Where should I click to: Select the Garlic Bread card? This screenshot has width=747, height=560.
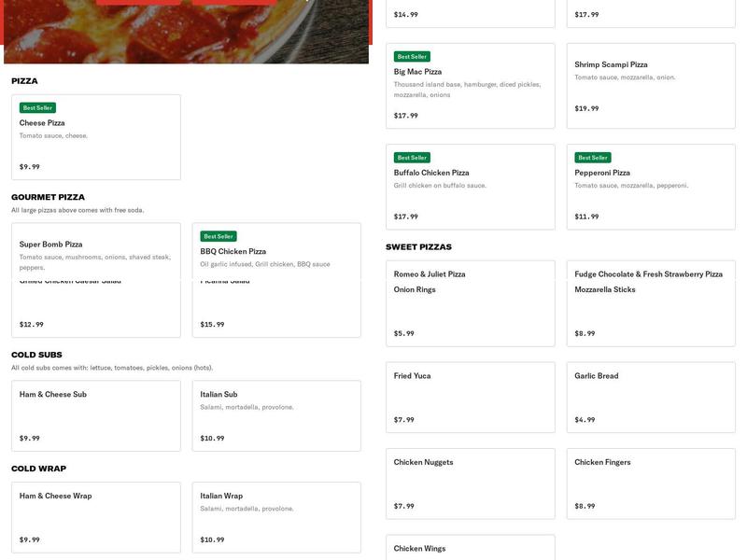coord(649,397)
